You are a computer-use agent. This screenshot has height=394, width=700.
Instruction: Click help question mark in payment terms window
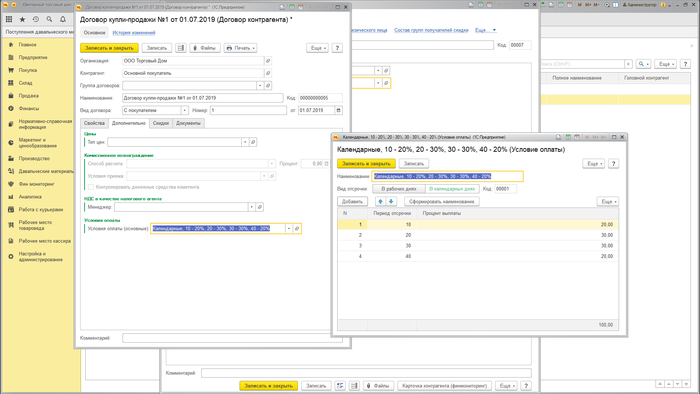[x=613, y=164]
